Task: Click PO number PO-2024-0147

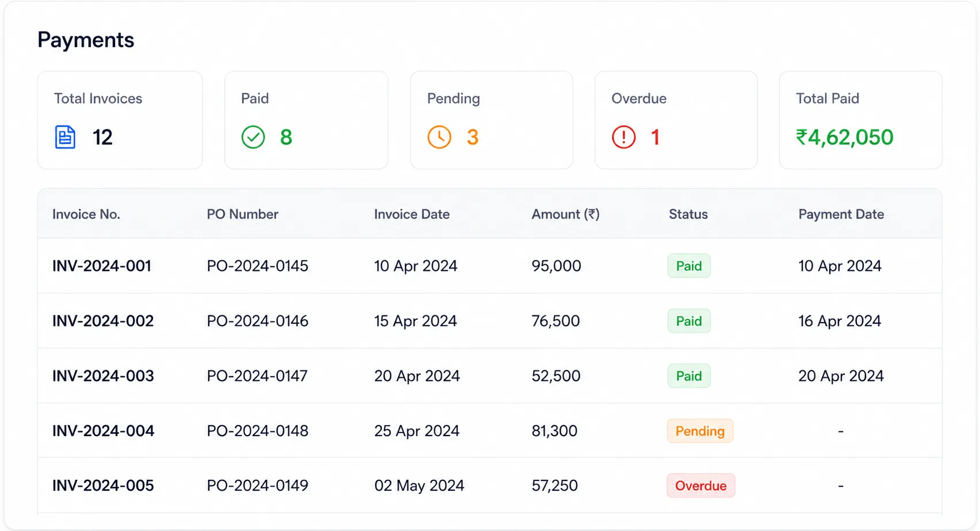Action: 257,376
